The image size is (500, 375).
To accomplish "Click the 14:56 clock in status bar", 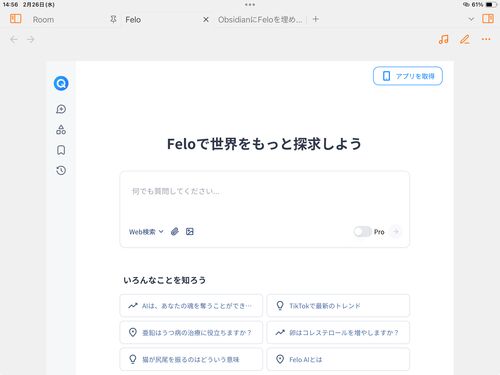I will [x=10, y=5].
